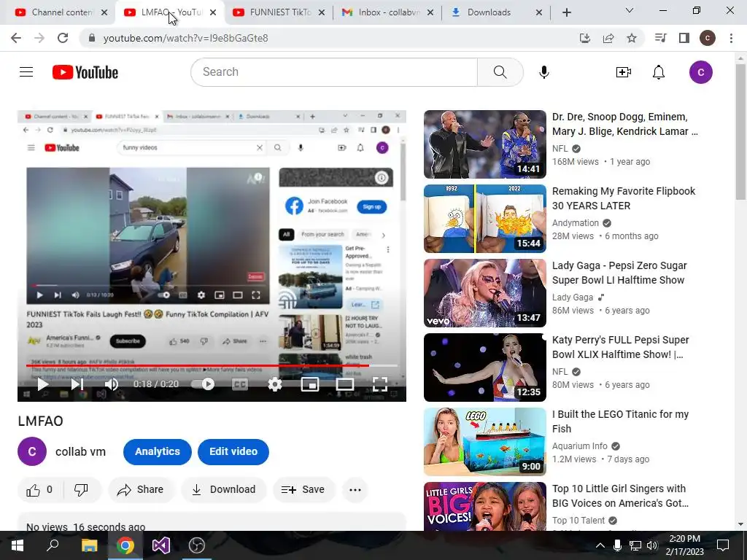
Task: Open the collab vm channel name link
Action: point(80,451)
